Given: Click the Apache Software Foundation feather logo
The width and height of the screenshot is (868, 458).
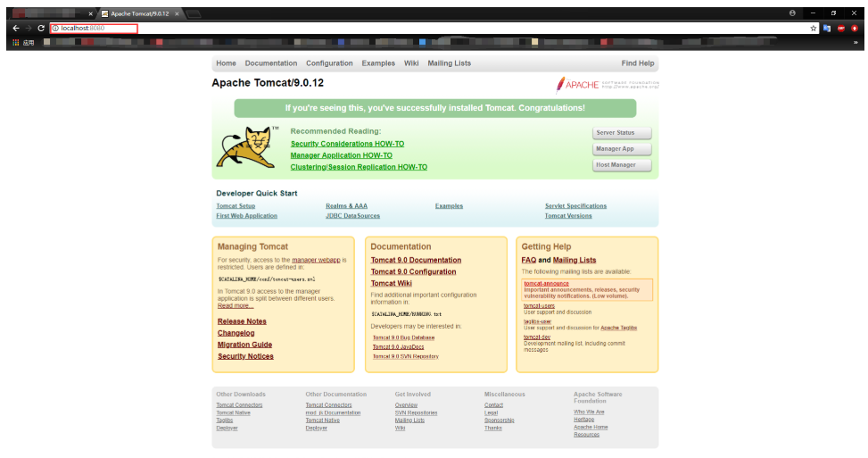Looking at the screenshot, I should [x=608, y=85].
